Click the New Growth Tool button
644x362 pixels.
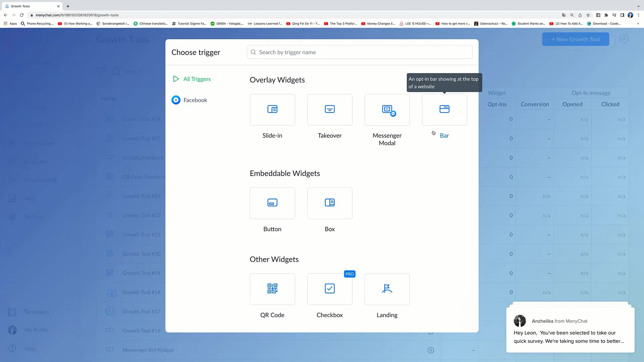tap(575, 39)
